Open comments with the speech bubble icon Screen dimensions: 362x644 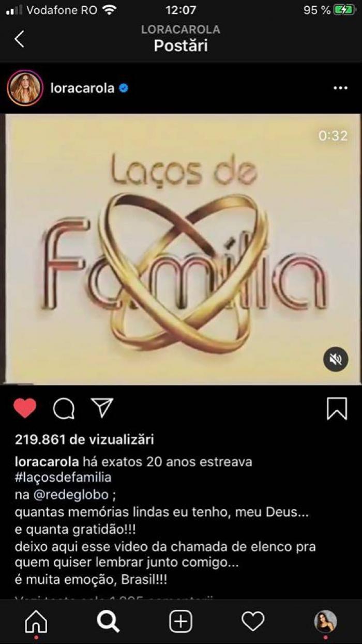point(64,409)
